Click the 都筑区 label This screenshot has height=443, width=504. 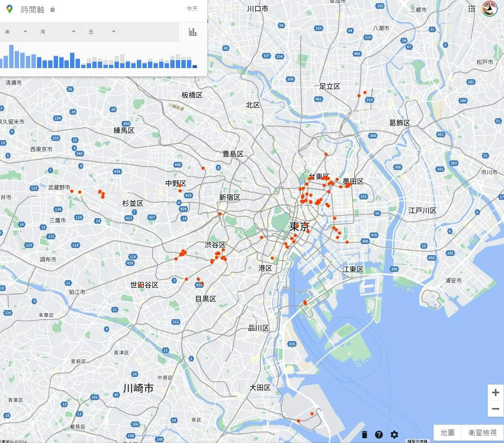78,427
